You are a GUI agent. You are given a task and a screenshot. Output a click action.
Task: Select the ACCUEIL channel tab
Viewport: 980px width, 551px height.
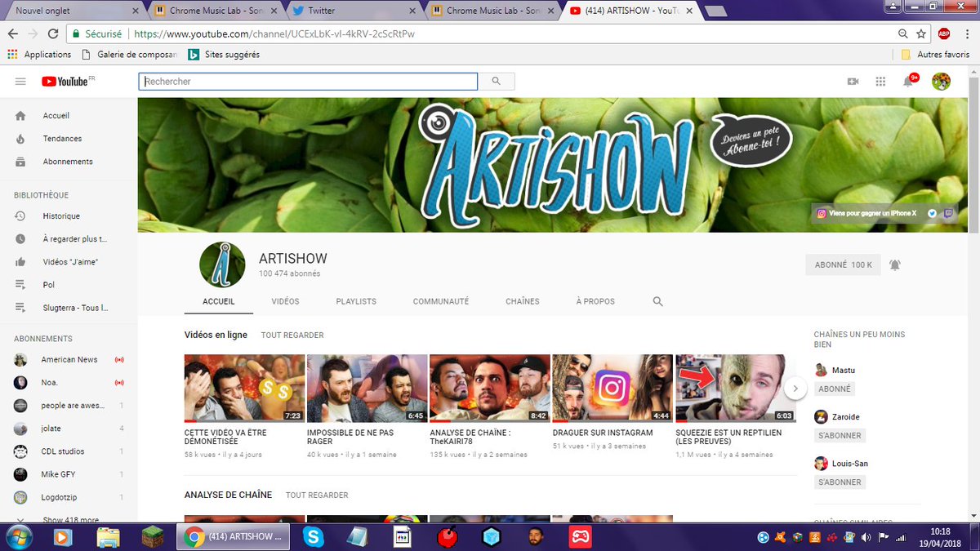[219, 301]
